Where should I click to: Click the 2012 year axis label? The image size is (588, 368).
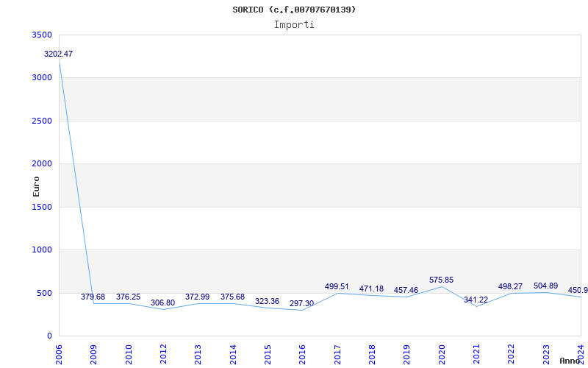pyautogui.click(x=163, y=354)
